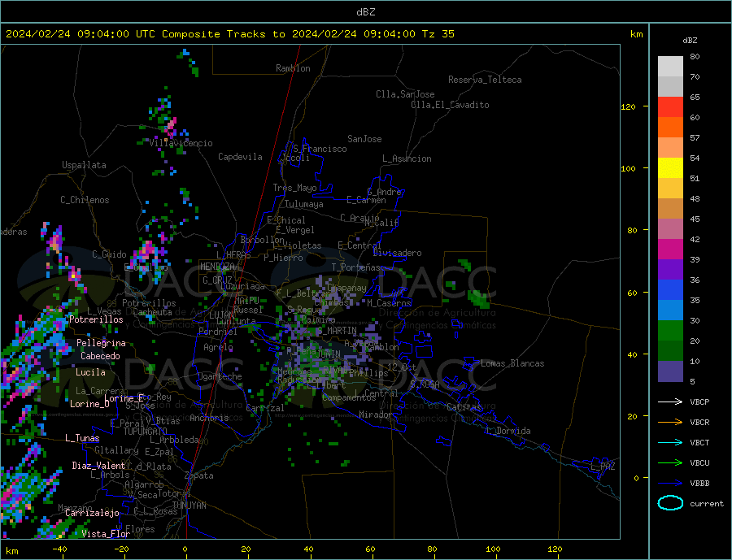This screenshot has width=732, height=560.
Task: Click the Chapanay place label
Action: [346, 288]
